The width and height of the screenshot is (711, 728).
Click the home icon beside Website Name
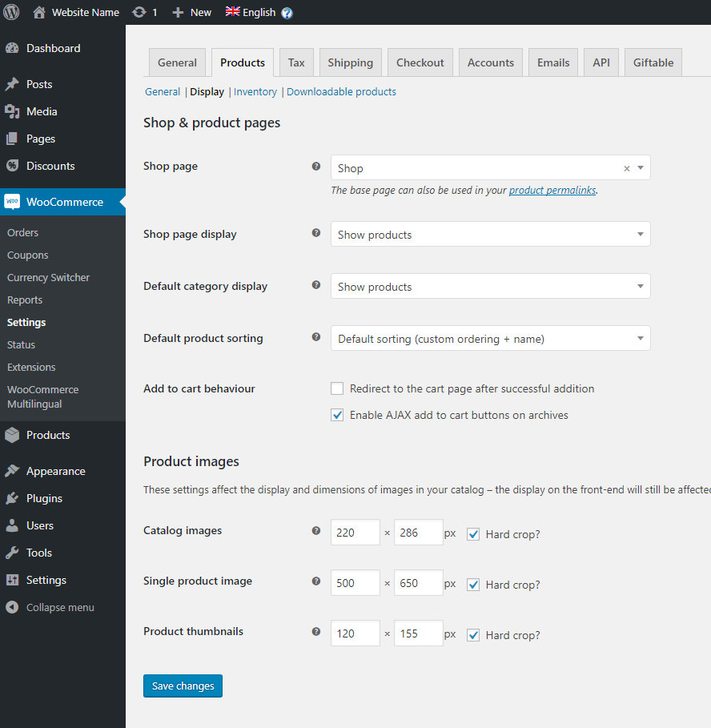click(x=39, y=12)
